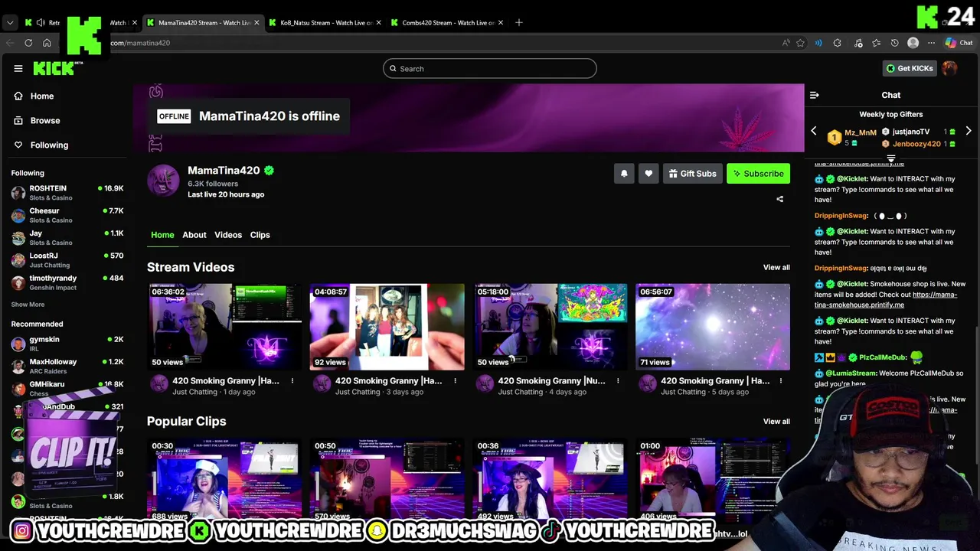Open the About tab
This screenshot has width=980, height=551.
[x=194, y=235]
